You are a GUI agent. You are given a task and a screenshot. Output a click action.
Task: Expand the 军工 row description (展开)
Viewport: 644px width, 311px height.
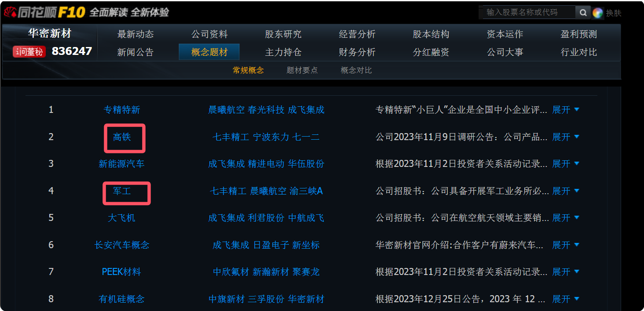coord(566,191)
